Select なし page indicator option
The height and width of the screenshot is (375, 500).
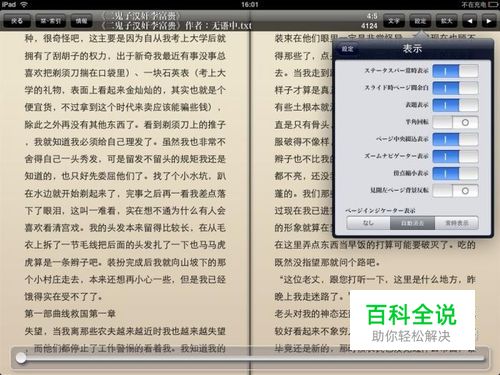coord(368,223)
